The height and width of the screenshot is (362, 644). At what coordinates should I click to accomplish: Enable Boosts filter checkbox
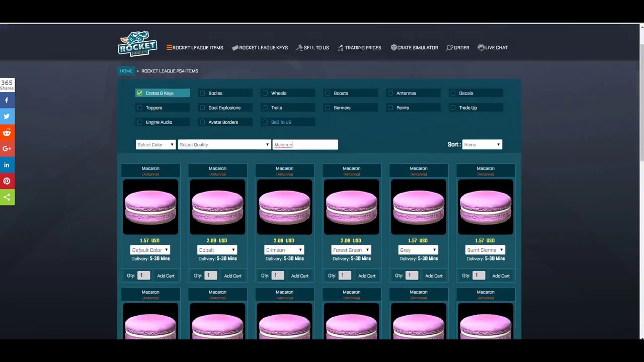pos(328,93)
